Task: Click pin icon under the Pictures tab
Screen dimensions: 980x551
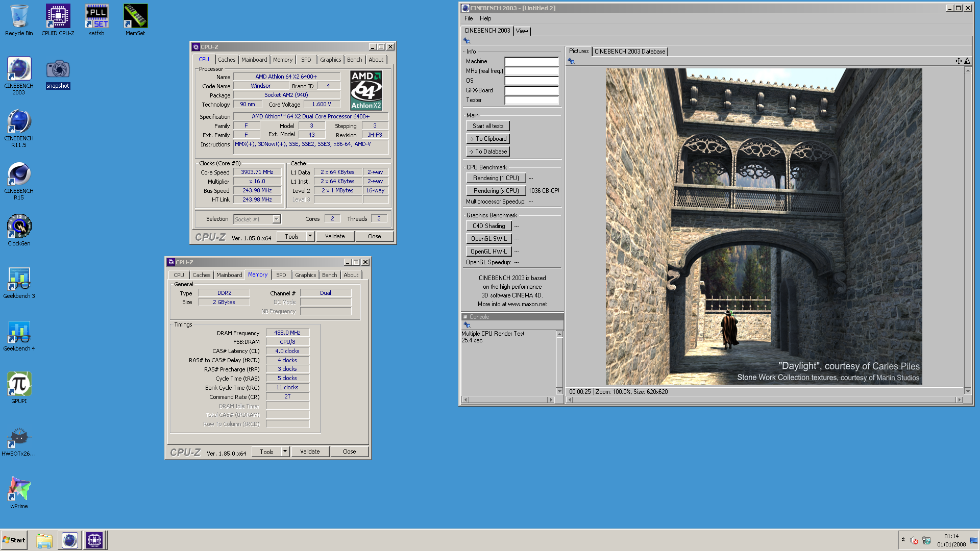Action: click(x=571, y=61)
